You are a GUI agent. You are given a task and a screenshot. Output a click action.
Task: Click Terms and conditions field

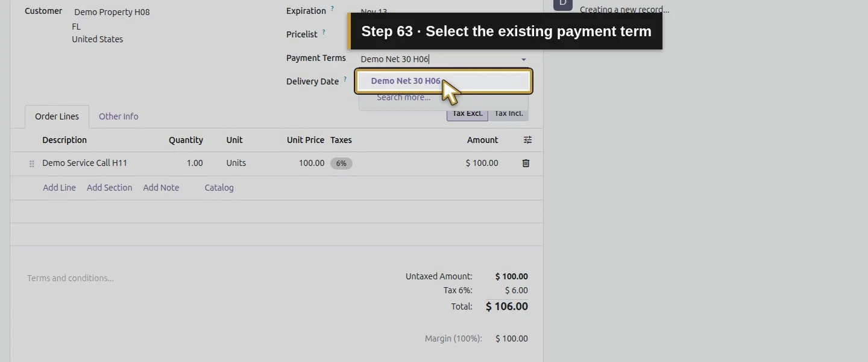click(x=70, y=278)
